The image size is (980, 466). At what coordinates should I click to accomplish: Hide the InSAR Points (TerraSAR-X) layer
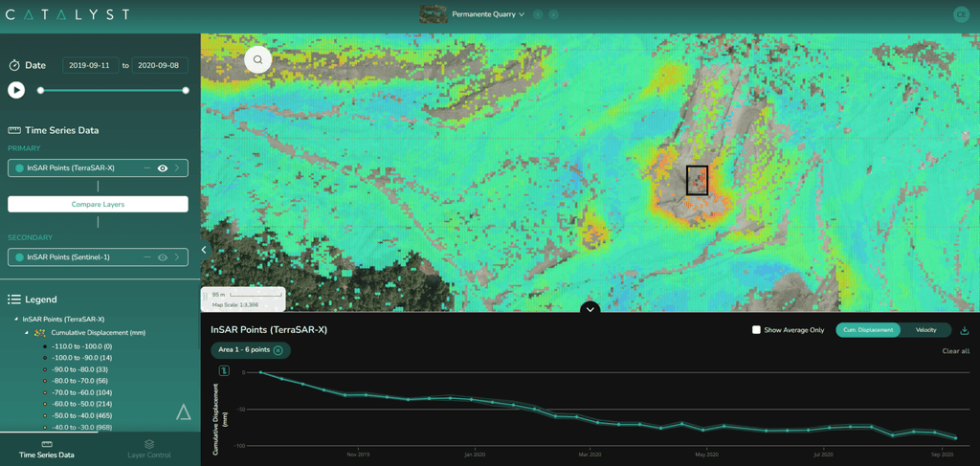coord(163,168)
